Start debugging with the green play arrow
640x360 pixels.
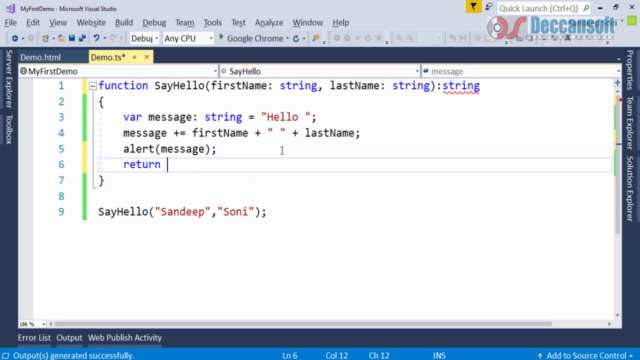pos(221,38)
